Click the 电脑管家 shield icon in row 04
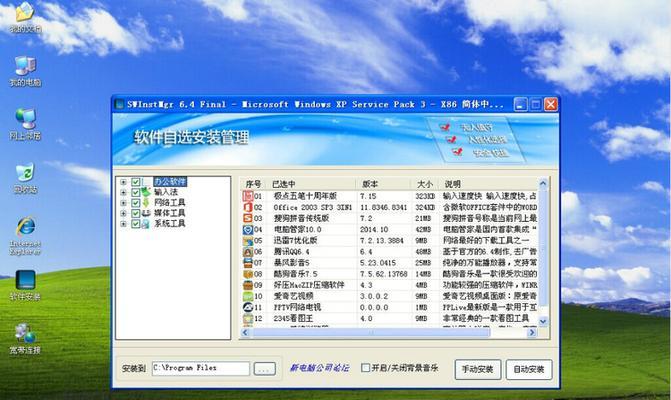The image size is (671, 400). click(248, 229)
